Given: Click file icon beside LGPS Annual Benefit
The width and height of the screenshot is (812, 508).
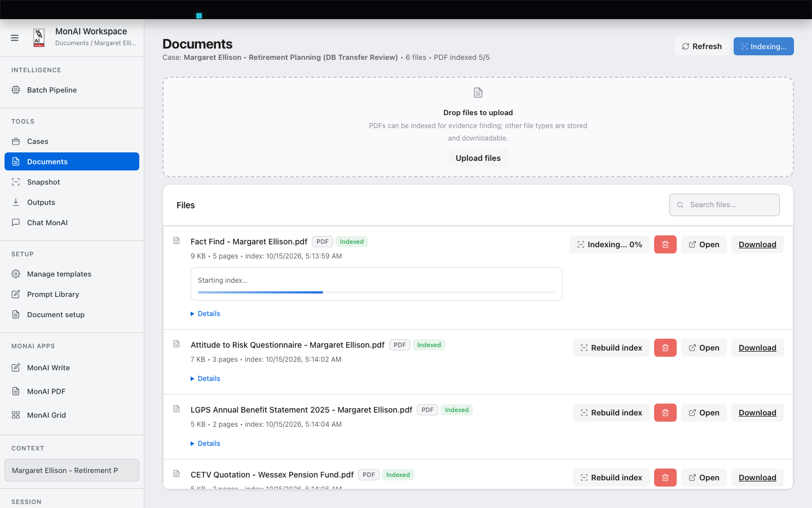Looking at the screenshot, I should tap(176, 409).
